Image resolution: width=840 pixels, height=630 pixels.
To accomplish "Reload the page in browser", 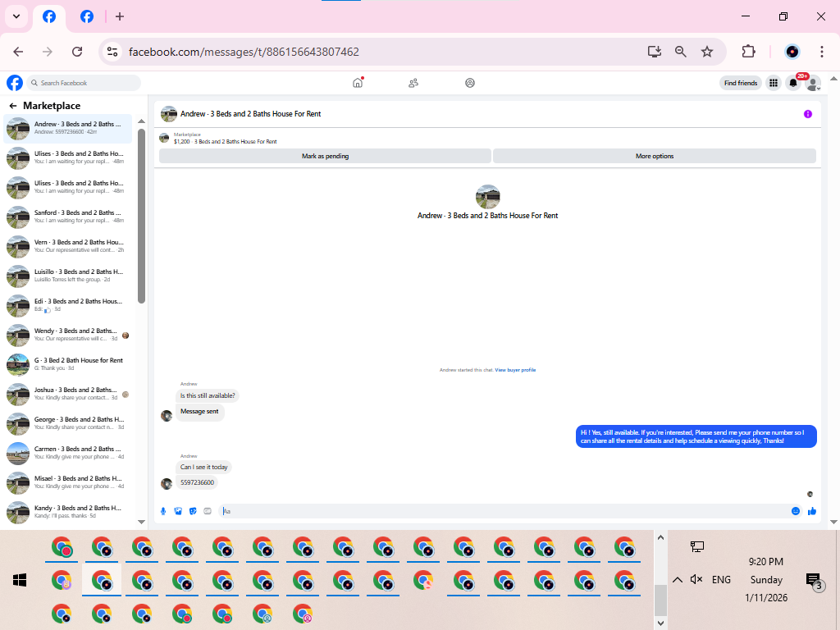I will (77, 52).
